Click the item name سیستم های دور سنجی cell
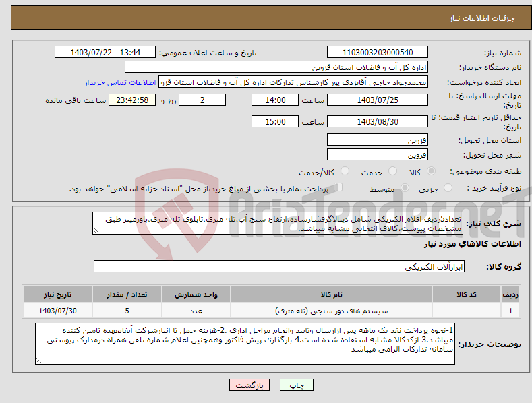 (x=331, y=311)
